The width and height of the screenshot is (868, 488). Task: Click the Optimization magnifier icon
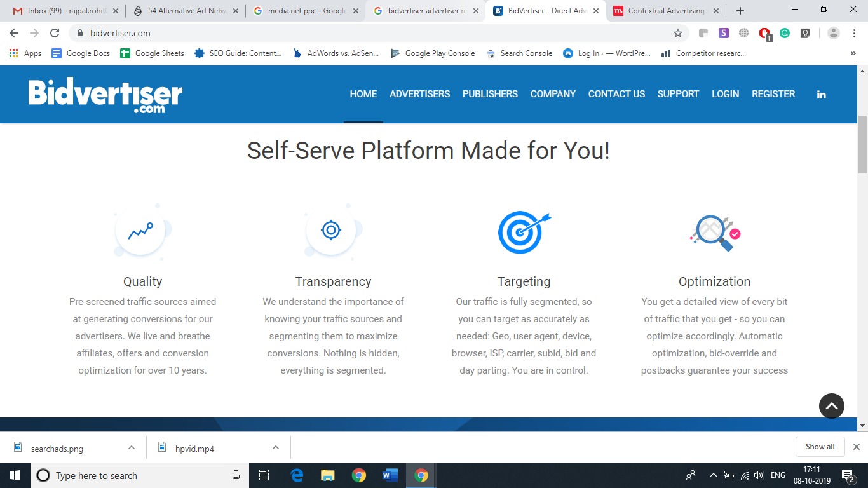tap(715, 233)
